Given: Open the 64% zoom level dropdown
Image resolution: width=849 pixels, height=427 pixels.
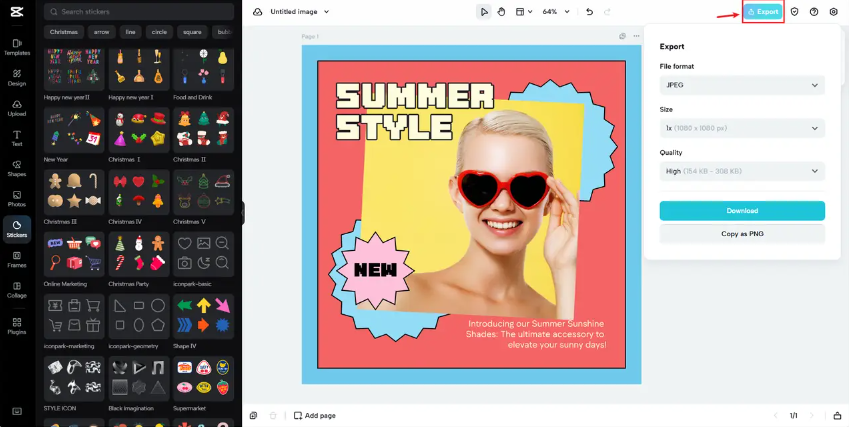Looking at the screenshot, I should click(556, 12).
